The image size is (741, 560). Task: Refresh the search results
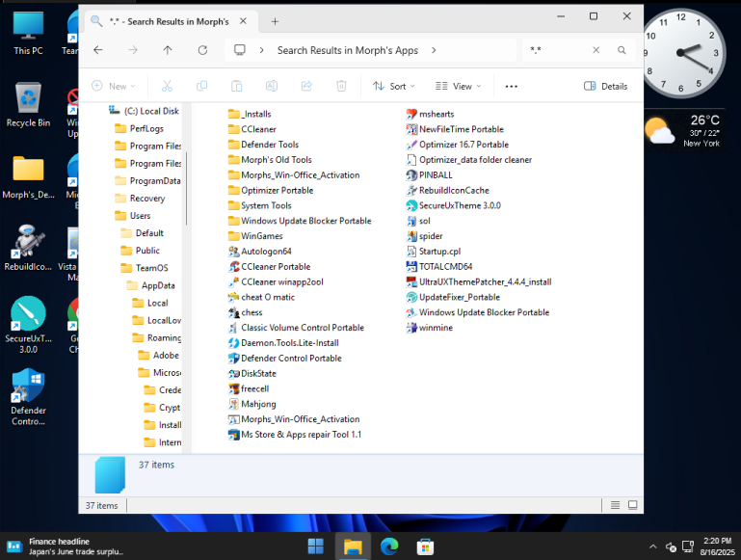click(202, 50)
